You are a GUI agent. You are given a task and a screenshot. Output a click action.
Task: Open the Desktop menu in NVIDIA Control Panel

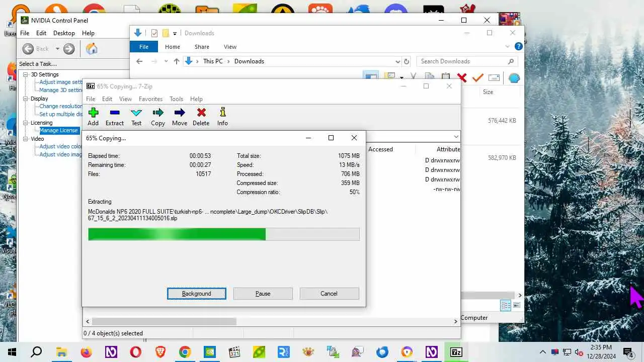point(64,33)
